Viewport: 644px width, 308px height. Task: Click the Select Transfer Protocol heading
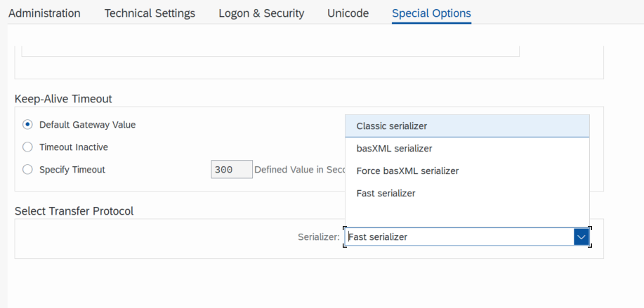click(x=74, y=210)
